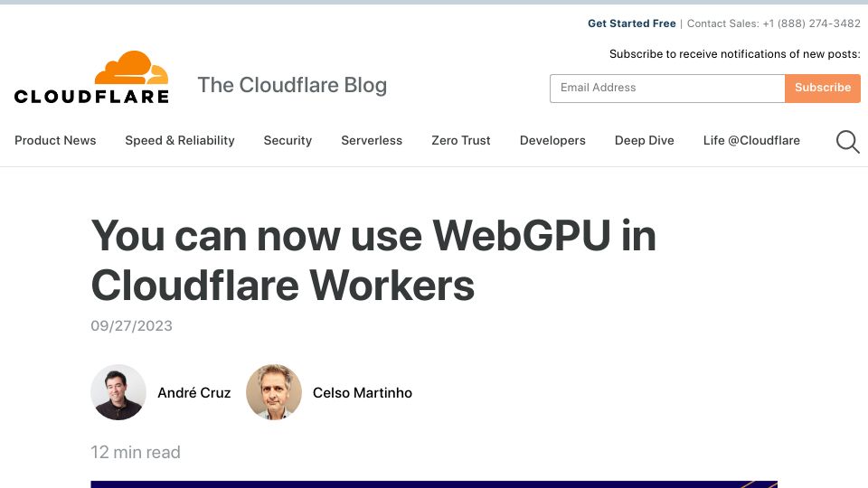Click the Subscribe to receive notifications text
Image resolution: width=868 pixels, height=488 pixels.
pos(734,54)
